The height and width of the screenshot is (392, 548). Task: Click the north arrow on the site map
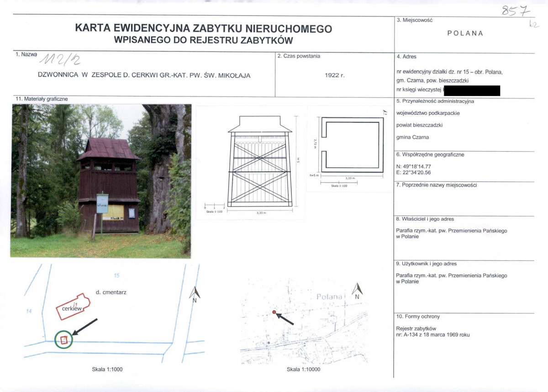click(195, 294)
